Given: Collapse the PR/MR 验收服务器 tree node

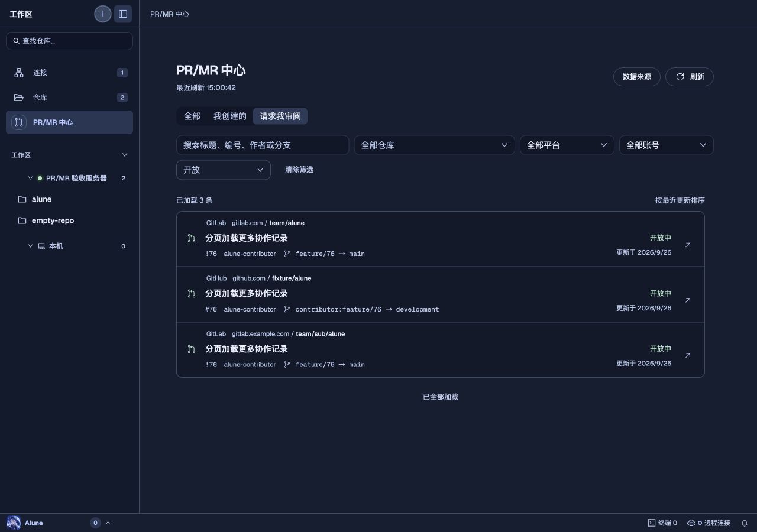Looking at the screenshot, I should 30,178.
